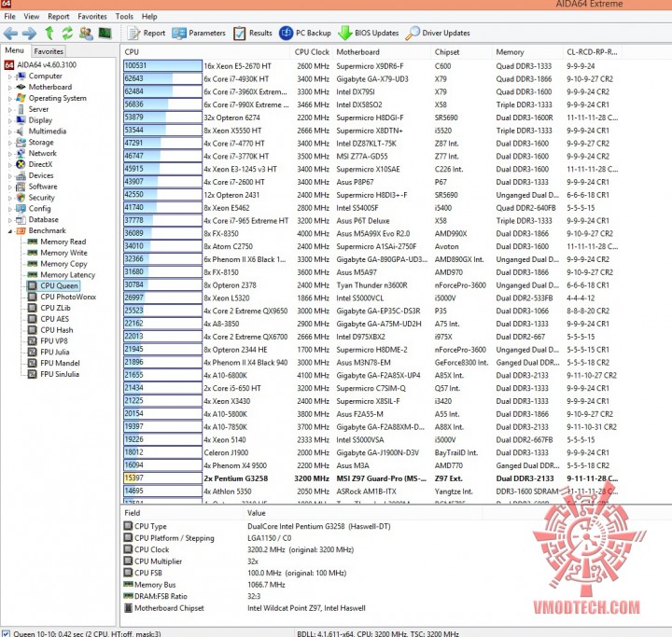Click the 100531 score bar
672x637 pixels.
[162, 65]
